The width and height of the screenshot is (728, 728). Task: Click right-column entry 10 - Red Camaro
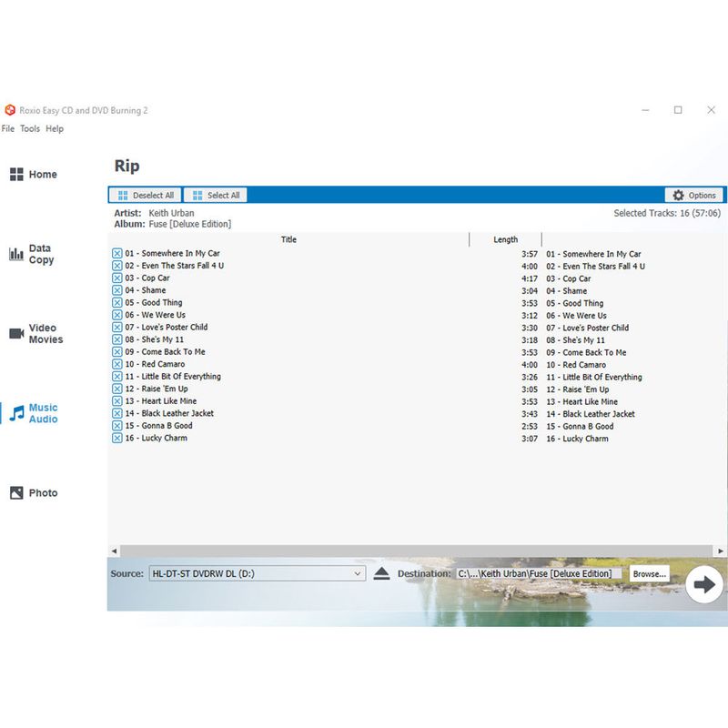click(x=576, y=365)
